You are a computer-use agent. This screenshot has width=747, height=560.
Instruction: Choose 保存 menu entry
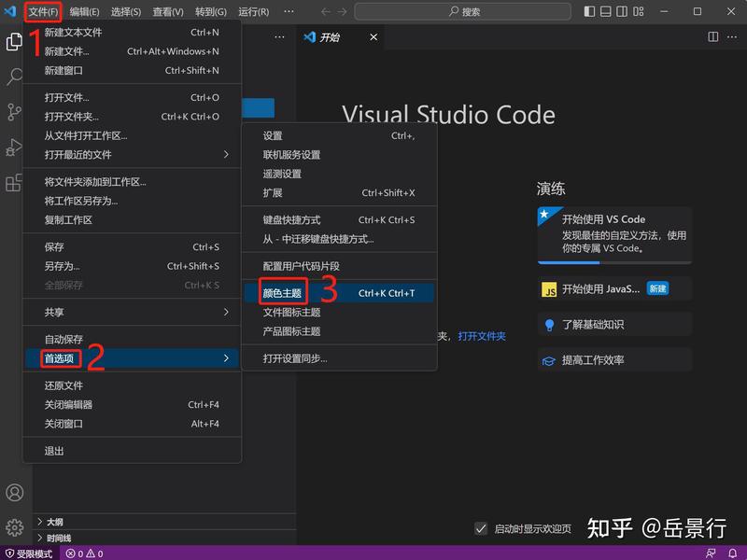tap(132, 246)
